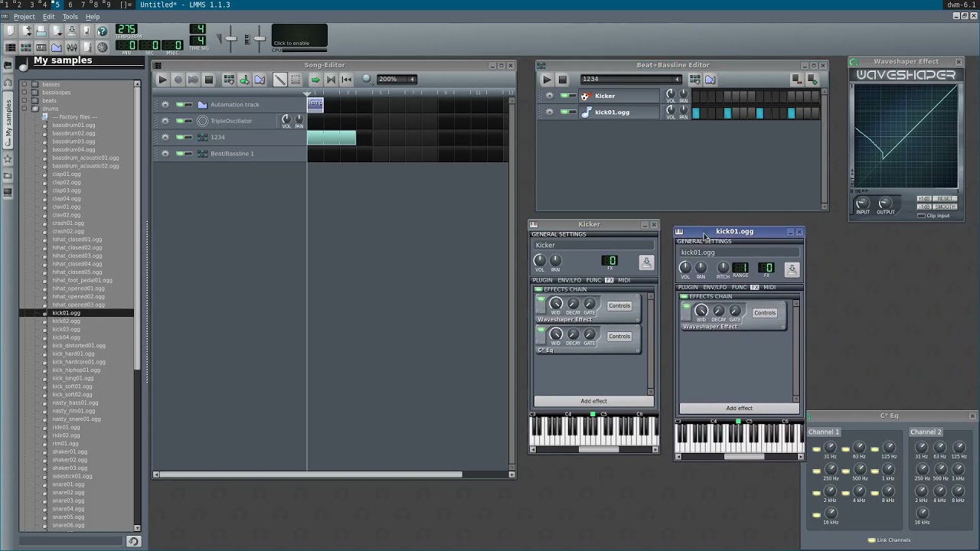Open the 1234 pattern dropdown in Beat+Bassline Editor

(631, 79)
